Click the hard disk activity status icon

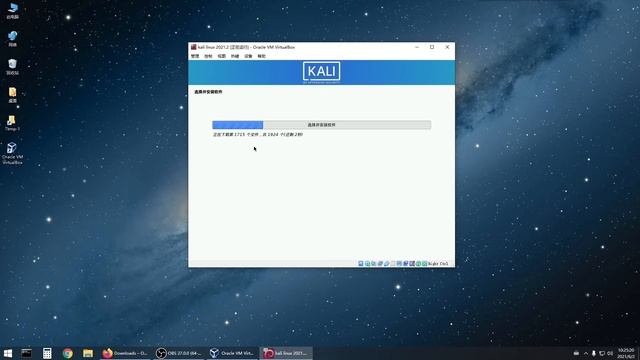(x=361, y=264)
